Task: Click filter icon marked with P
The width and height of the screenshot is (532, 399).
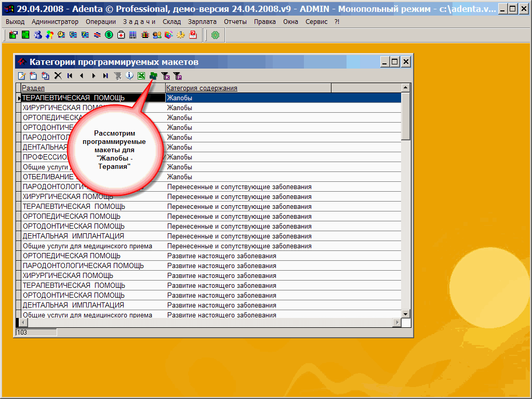Action: [178, 76]
